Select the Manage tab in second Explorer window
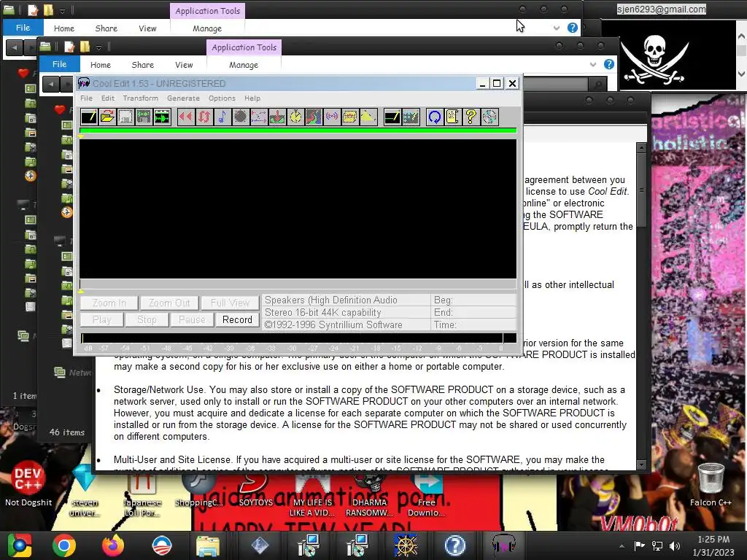Screen dimensions: 747x560 [x=244, y=65]
